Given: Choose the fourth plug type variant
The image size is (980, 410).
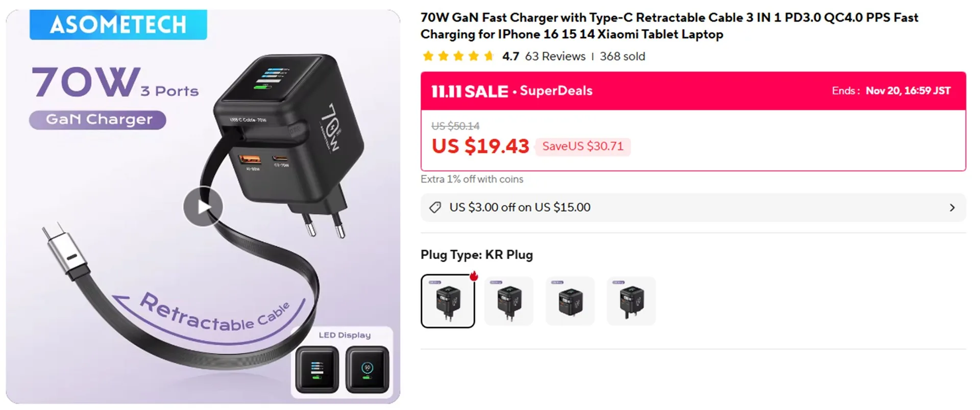Looking at the screenshot, I should [x=631, y=301].
